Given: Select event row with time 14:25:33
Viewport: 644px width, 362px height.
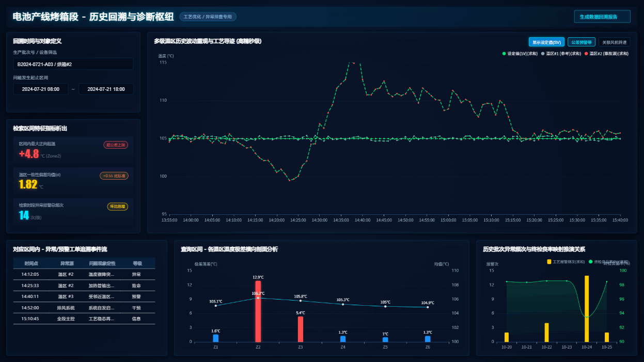Looking at the screenshot, I should 84,286.
